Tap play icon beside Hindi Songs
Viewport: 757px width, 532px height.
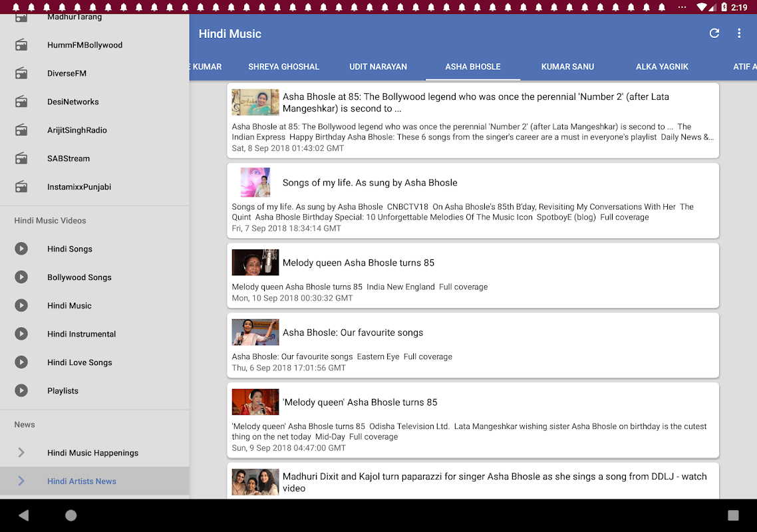(x=21, y=249)
